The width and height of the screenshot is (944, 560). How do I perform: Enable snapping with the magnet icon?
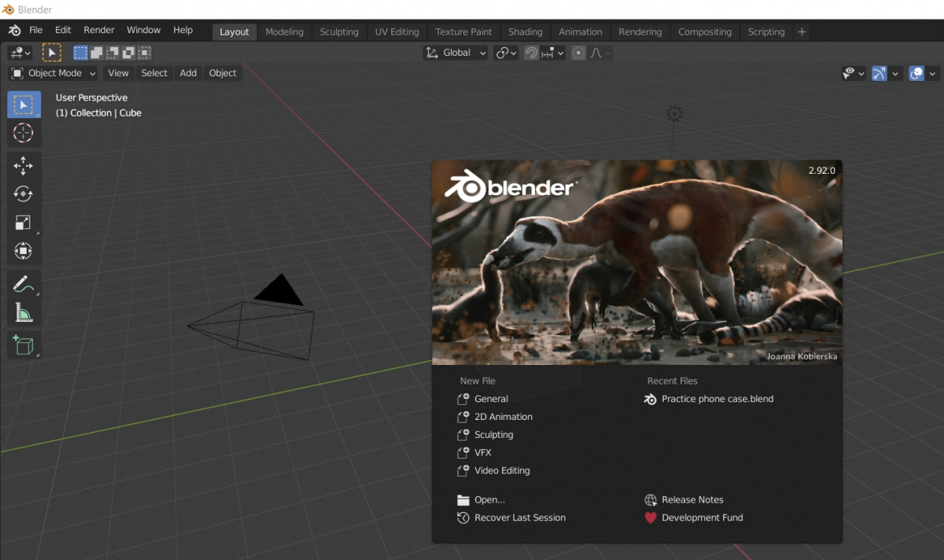tap(531, 53)
